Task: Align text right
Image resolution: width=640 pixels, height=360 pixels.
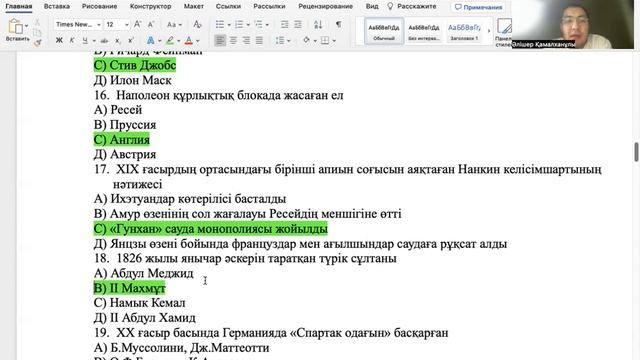Action: (x=246, y=40)
